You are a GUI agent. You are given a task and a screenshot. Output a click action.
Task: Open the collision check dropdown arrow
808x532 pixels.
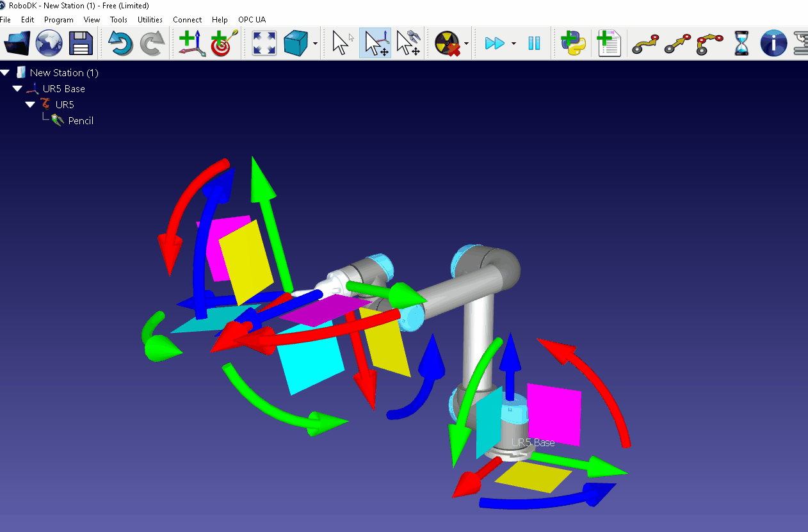(x=466, y=44)
